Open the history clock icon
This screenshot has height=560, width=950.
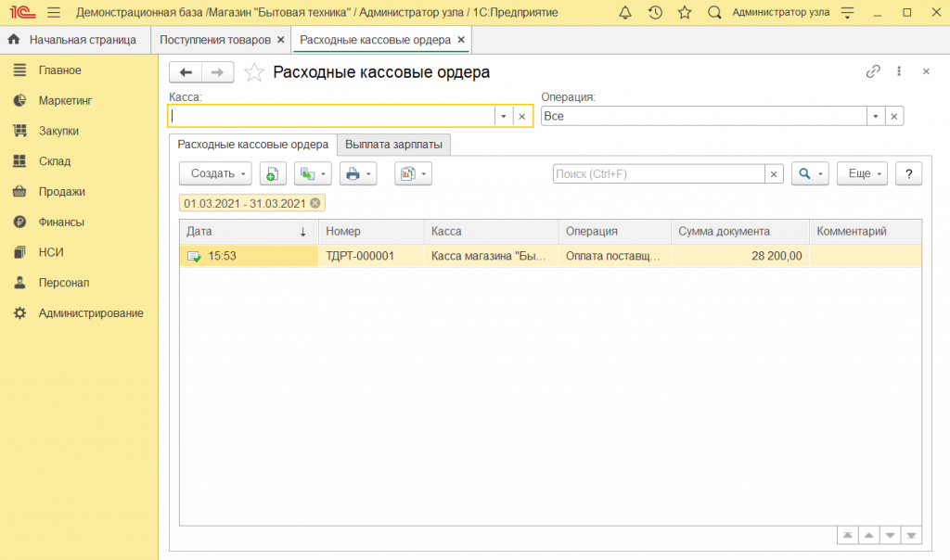[x=655, y=13]
